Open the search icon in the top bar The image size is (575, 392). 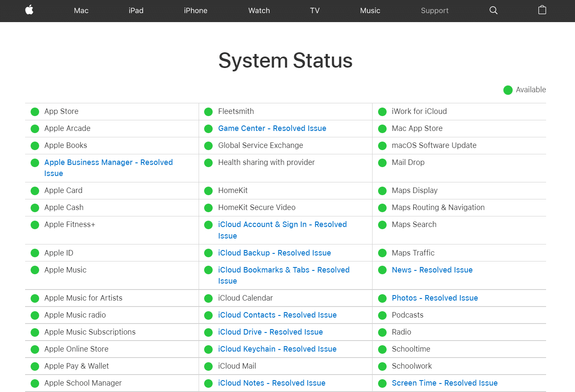point(493,10)
